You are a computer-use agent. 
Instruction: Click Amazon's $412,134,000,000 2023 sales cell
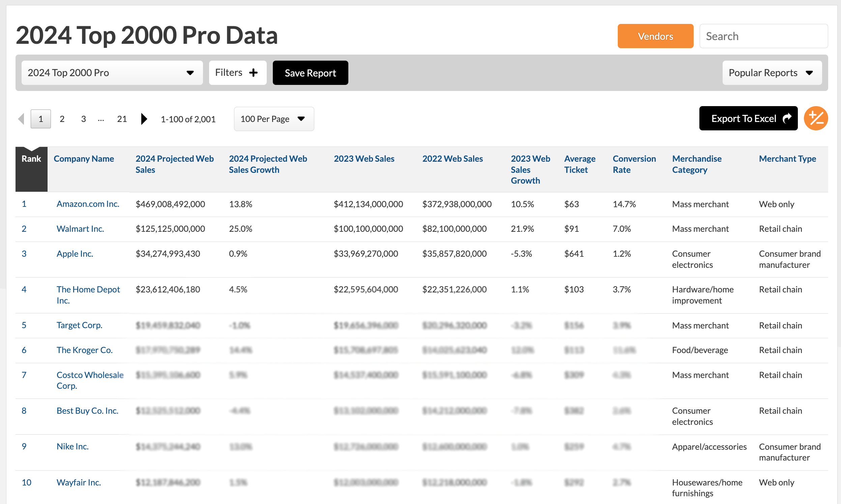[368, 204]
